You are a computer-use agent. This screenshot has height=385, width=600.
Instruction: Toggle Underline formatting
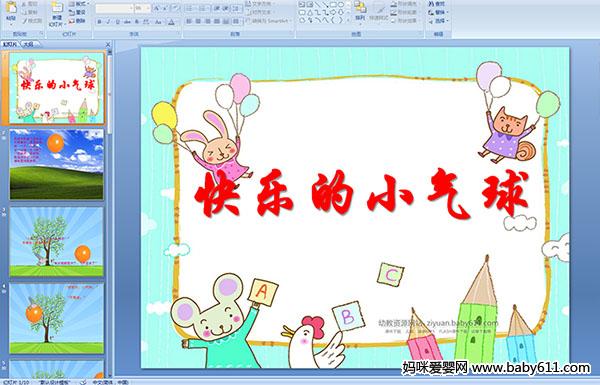click(x=117, y=22)
